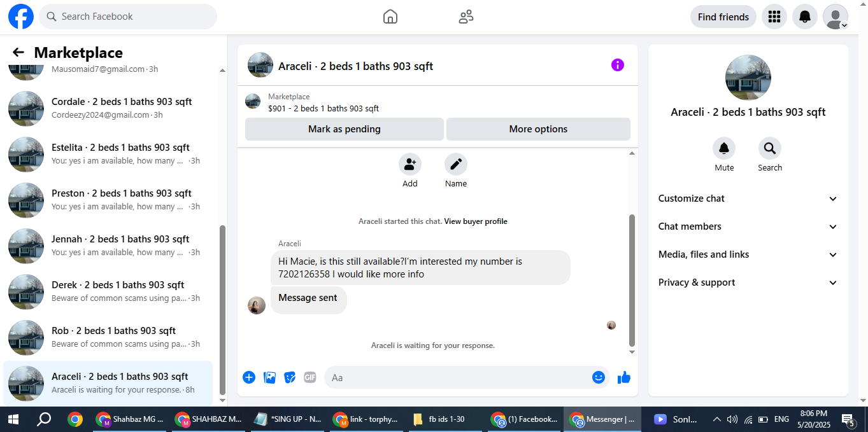Choose a GIF with the GIF icon

(x=310, y=377)
